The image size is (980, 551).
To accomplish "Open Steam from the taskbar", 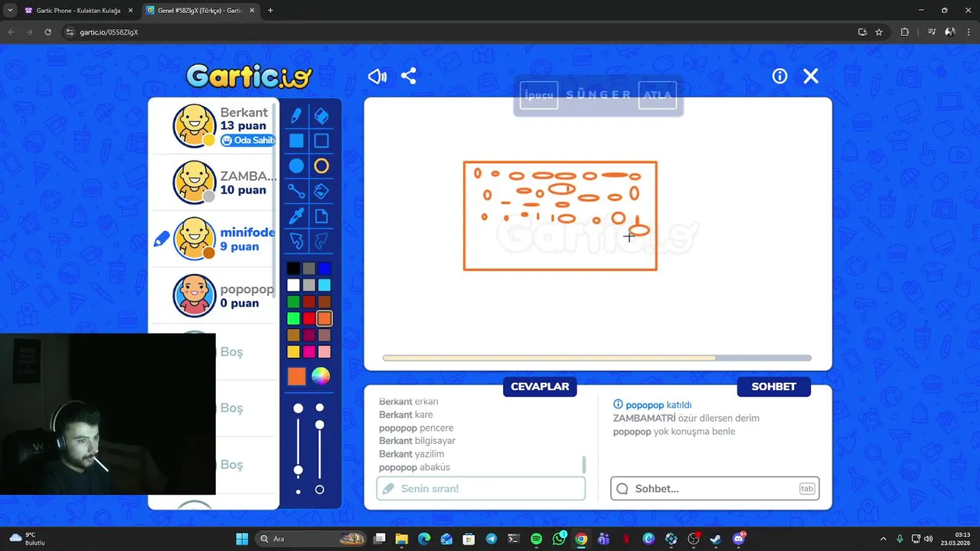I will point(716,539).
